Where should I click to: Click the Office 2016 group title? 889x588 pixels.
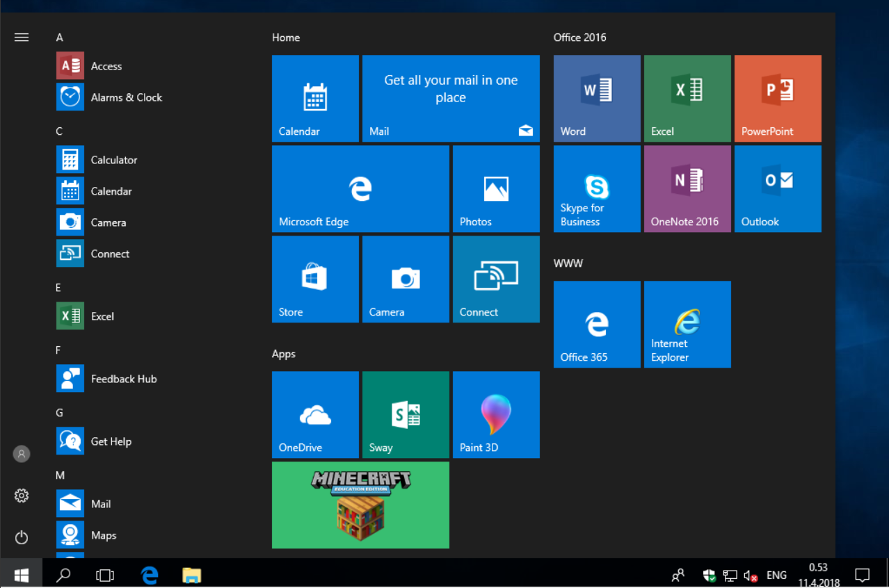580,38
